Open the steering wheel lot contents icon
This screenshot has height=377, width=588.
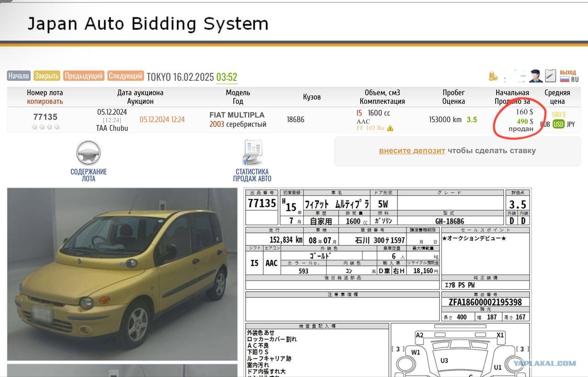(89, 153)
